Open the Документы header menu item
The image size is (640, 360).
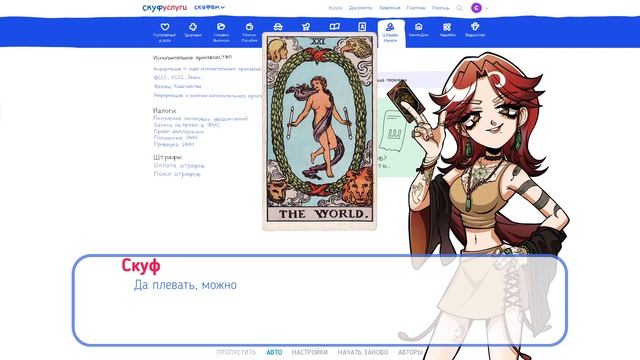click(360, 8)
